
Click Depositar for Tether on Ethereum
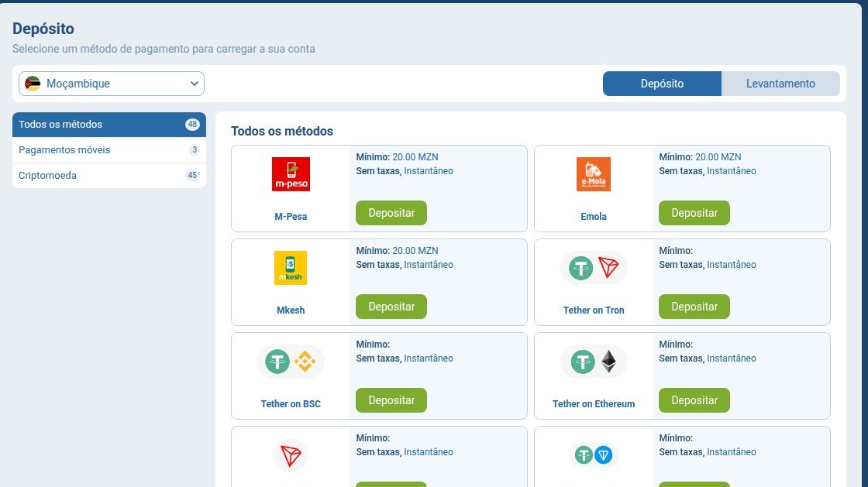pyautogui.click(x=694, y=400)
